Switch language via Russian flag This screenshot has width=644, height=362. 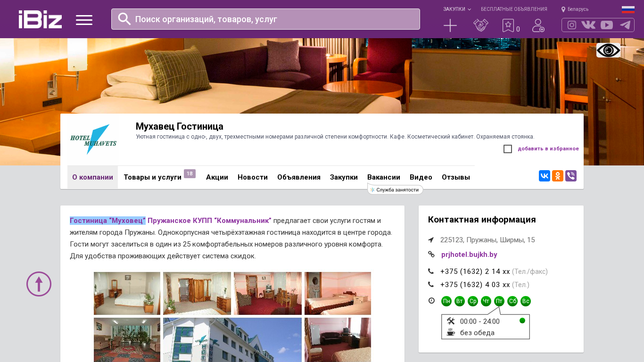tap(628, 9)
